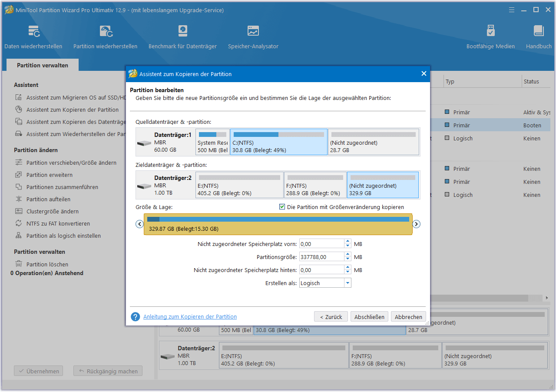
Task: Click the Partition als logisch einstellen icon
Action: [19, 236]
